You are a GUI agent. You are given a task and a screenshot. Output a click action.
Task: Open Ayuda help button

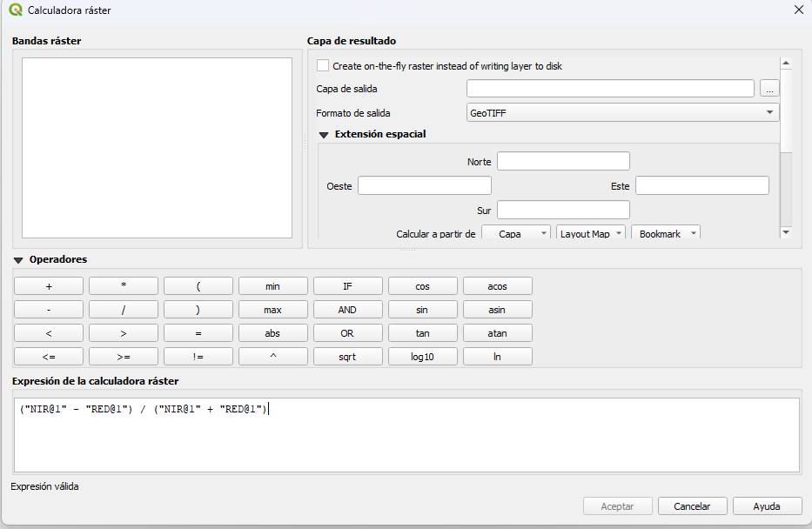click(767, 506)
